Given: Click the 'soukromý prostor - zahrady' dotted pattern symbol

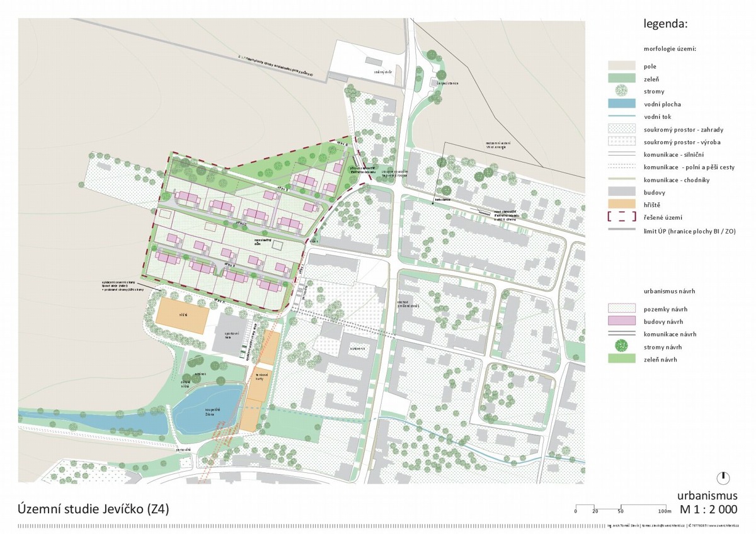Looking at the screenshot, I should pyautogui.click(x=621, y=129).
